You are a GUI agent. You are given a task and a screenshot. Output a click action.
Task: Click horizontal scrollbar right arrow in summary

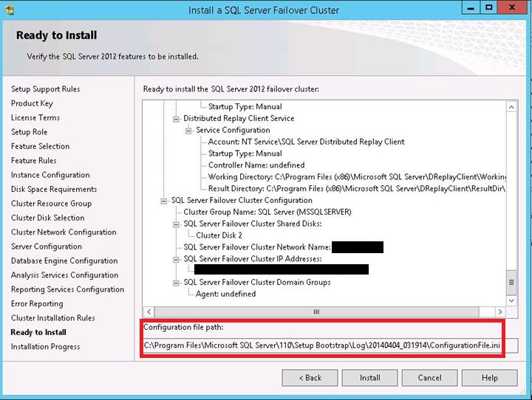pos(500,311)
